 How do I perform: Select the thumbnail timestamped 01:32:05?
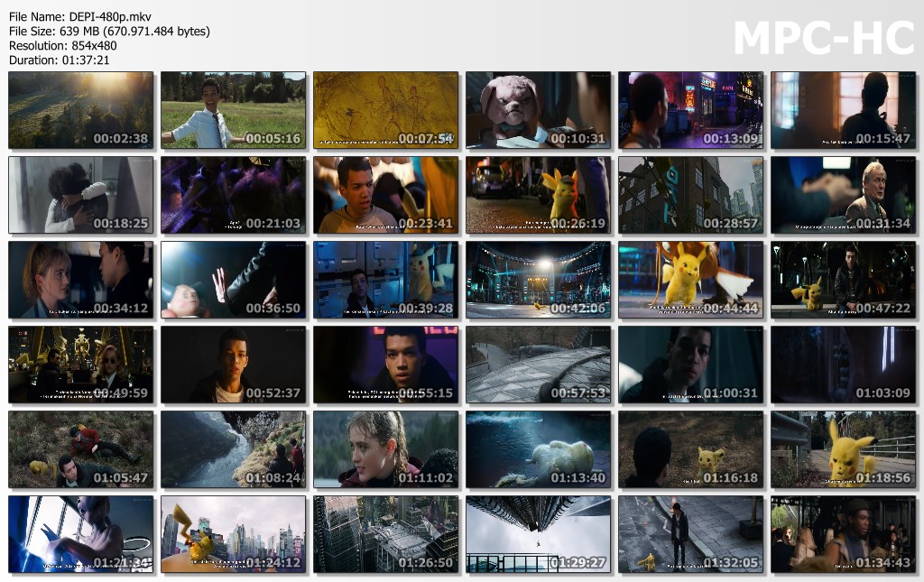(690, 534)
